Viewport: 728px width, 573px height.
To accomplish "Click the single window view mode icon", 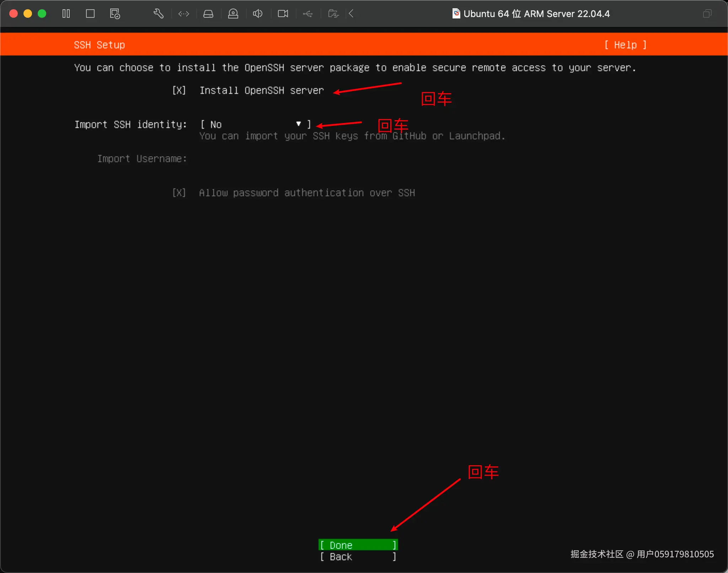I will [x=90, y=14].
